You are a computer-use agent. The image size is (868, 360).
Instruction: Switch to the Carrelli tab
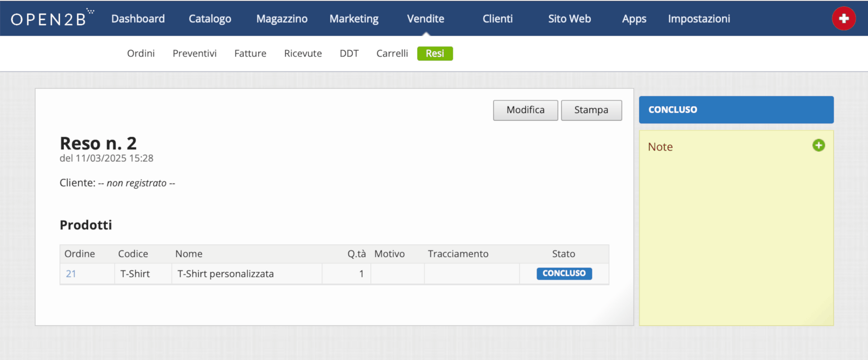(x=392, y=53)
